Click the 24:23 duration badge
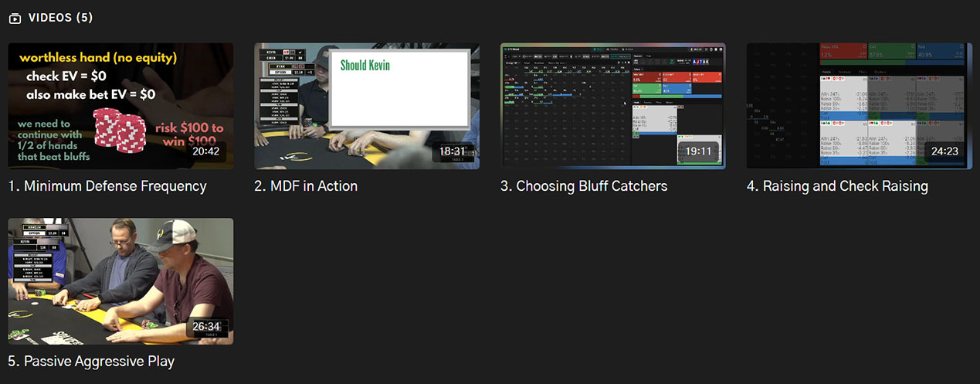 945,151
